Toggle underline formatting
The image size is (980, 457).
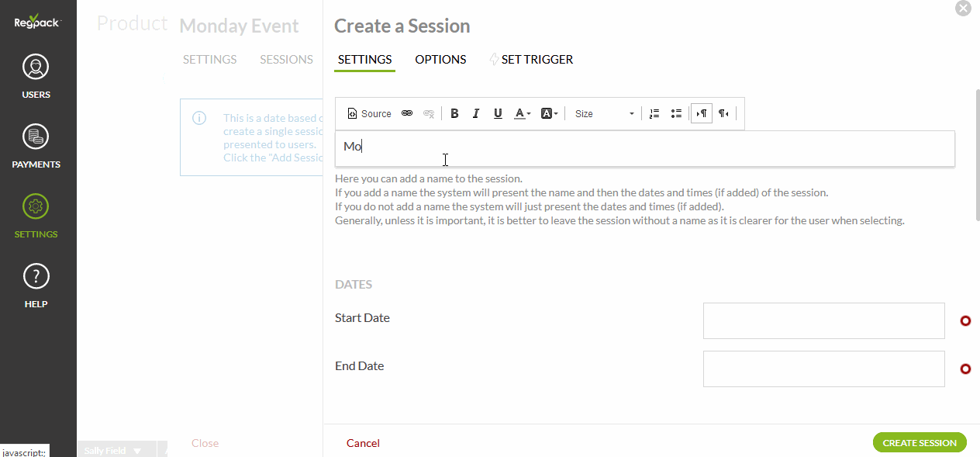click(x=498, y=114)
